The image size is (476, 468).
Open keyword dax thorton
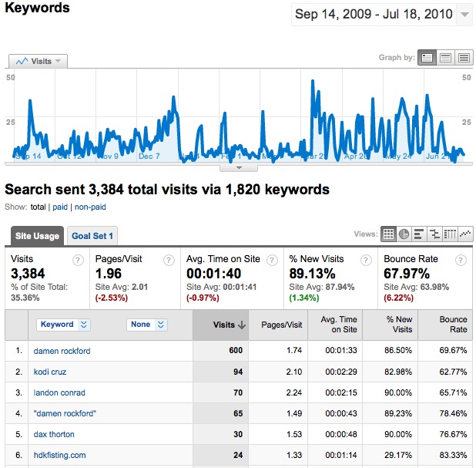tap(54, 434)
